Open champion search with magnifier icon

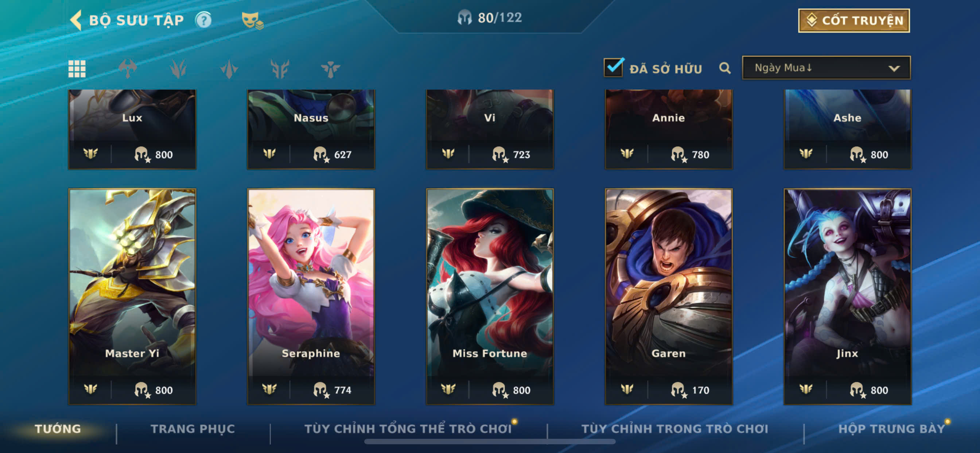[725, 69]
